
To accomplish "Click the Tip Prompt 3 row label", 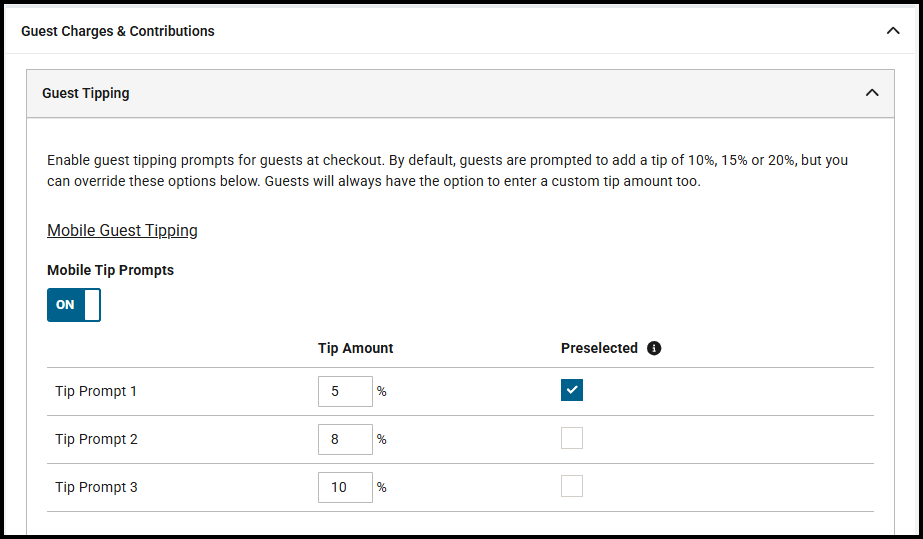I will (96, 488).
